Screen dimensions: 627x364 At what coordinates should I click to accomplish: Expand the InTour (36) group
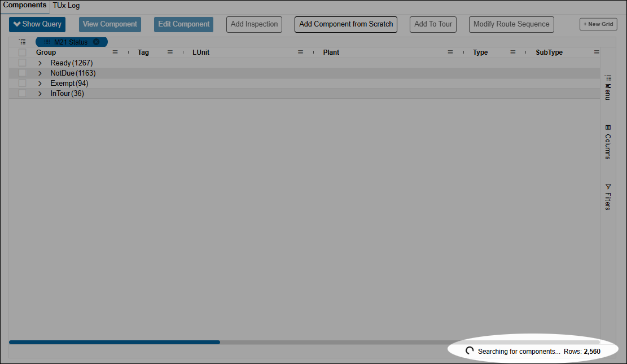click(x=40, y=94)
